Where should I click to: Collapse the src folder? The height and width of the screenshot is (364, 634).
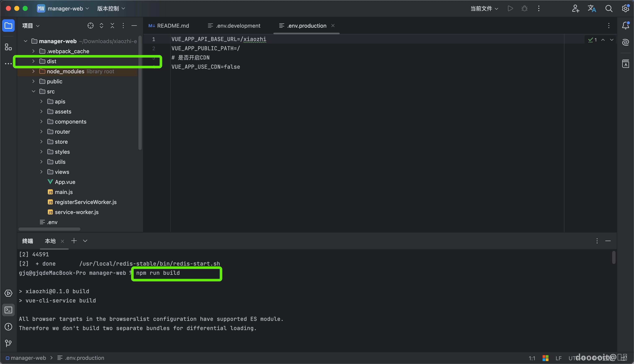tap(33, 92)
